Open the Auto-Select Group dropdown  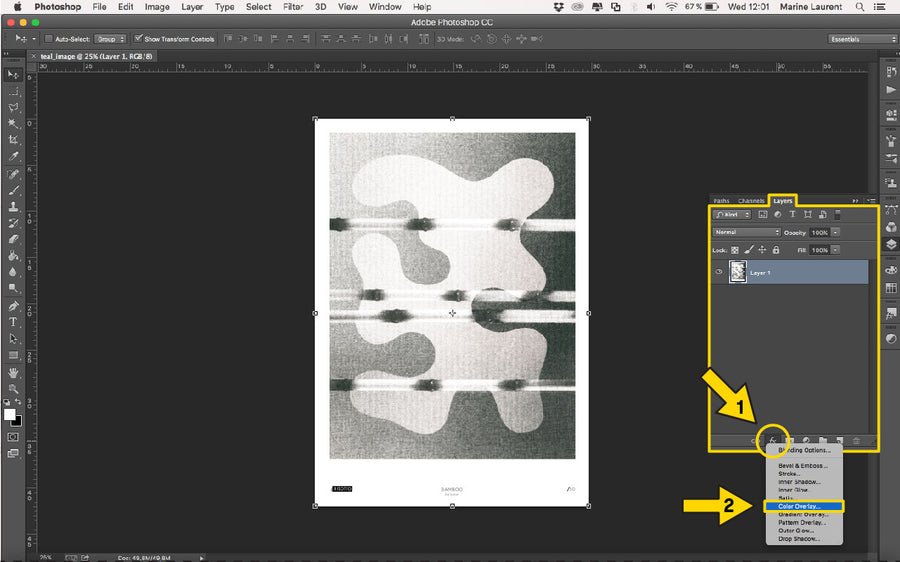coord(108,39)
